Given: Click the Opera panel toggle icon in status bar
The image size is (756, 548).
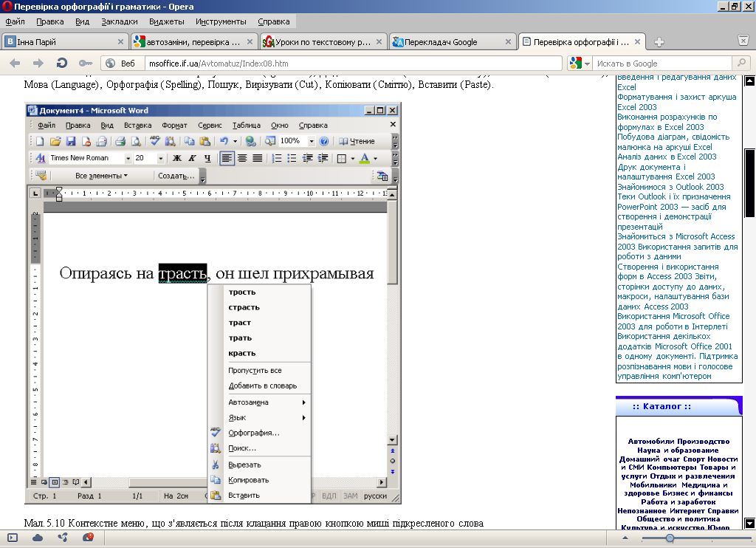Looking at the screenshot, I should point(13,538).
